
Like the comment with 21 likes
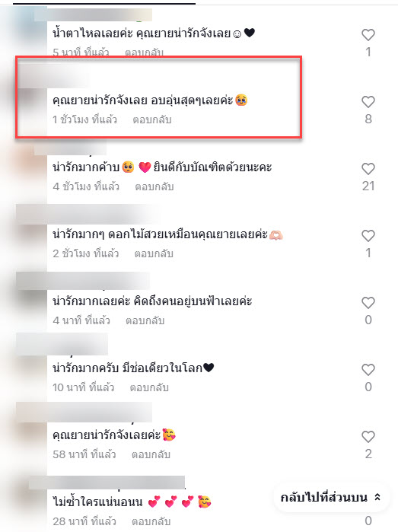coord(368,169)
